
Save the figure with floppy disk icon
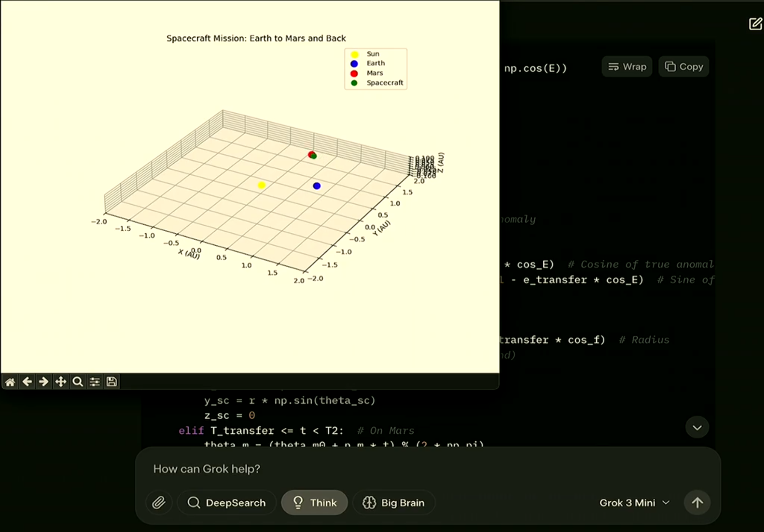(x=112, y=382)
